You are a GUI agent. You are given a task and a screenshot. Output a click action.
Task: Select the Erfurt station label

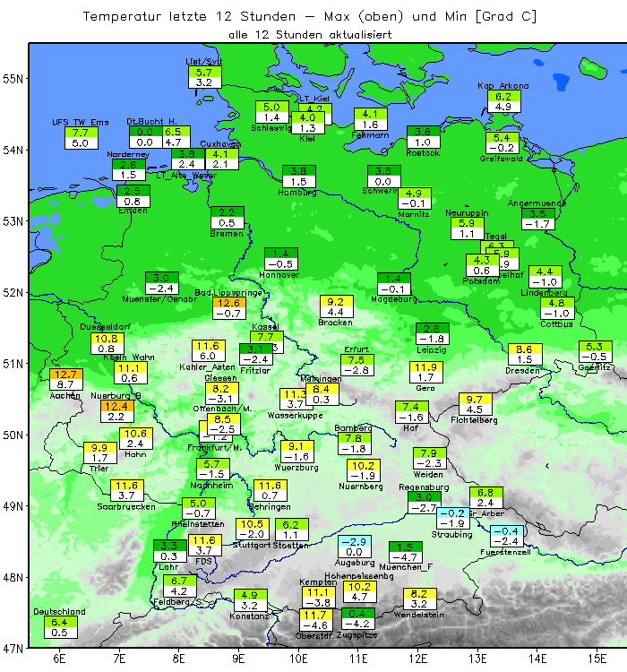(x=356, y=349)
